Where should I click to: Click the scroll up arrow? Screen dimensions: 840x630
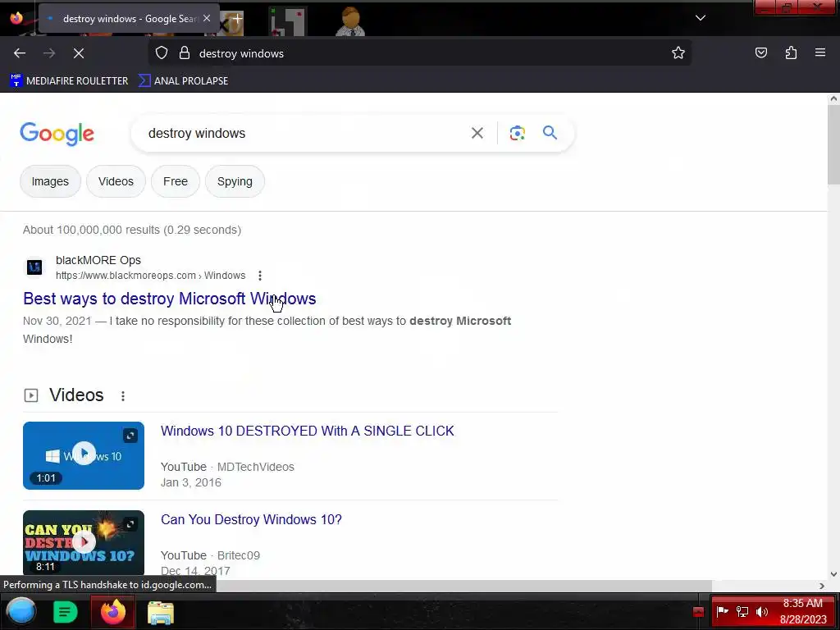[833, 98]
